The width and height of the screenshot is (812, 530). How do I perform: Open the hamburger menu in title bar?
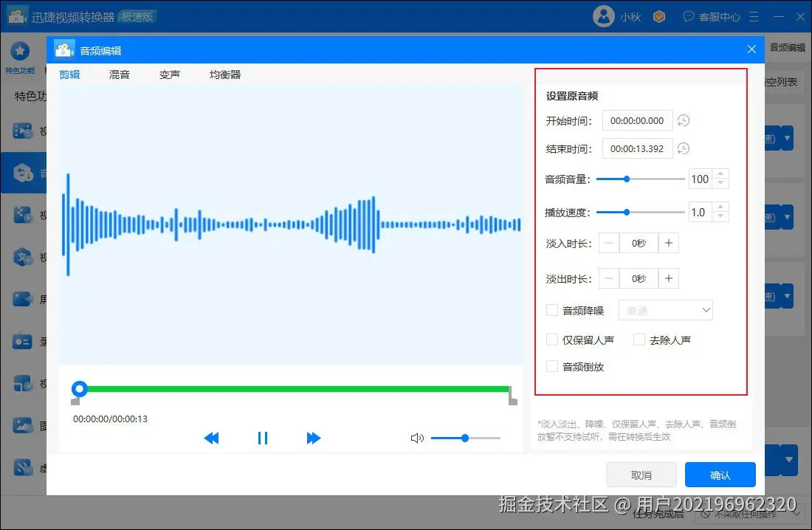(x=754, y=17)
